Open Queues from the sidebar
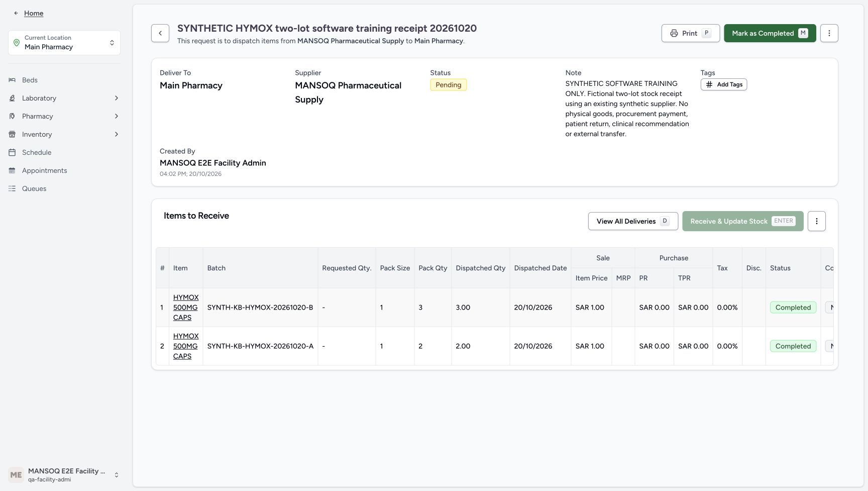This screenshot has width=868, height=491. click(x=34, y=188)
